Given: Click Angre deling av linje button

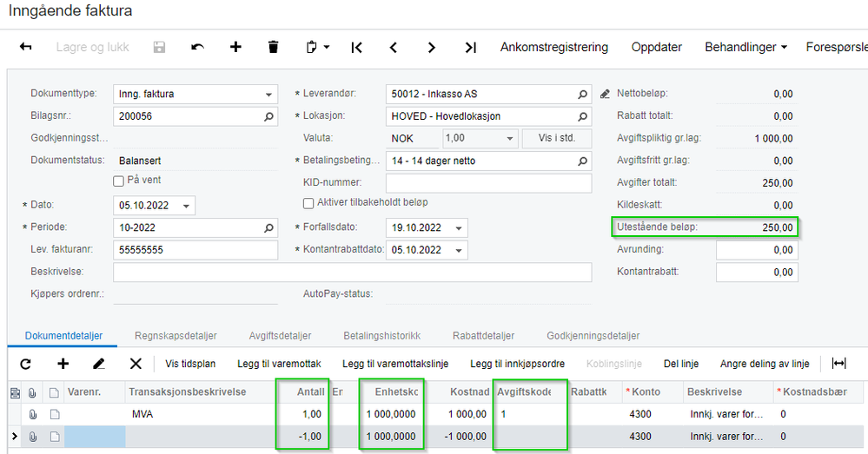Looking at the screenshot, I should coord(765,364).
